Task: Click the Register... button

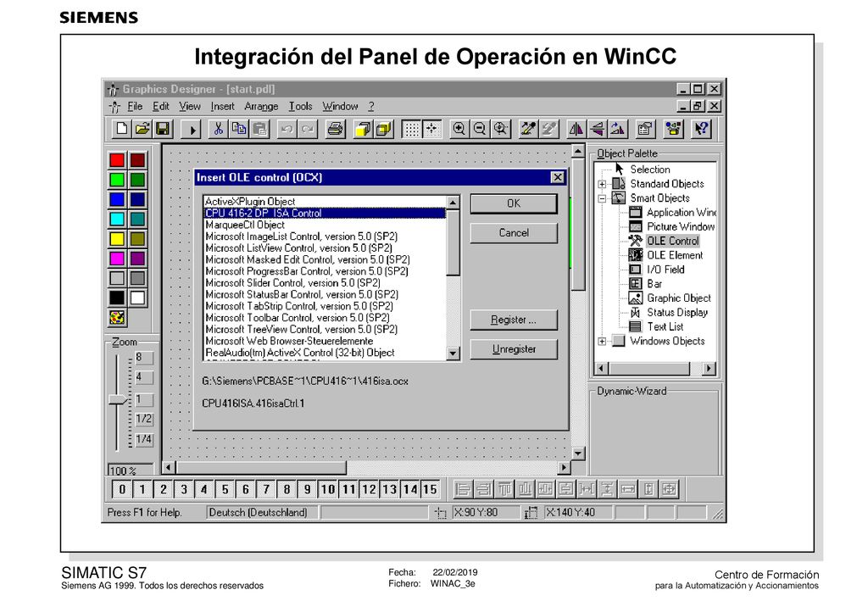Action: [514, 320]
